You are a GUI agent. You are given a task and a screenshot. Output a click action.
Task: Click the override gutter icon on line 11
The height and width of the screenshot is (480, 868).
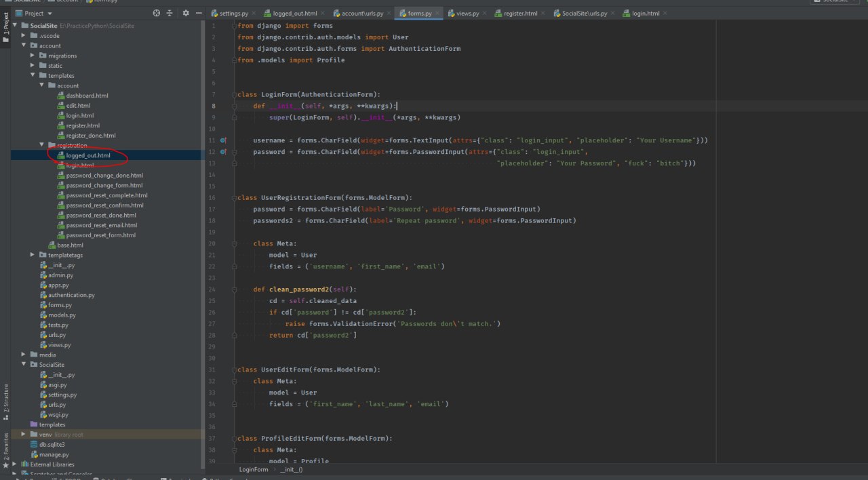[x=223, y=140]
